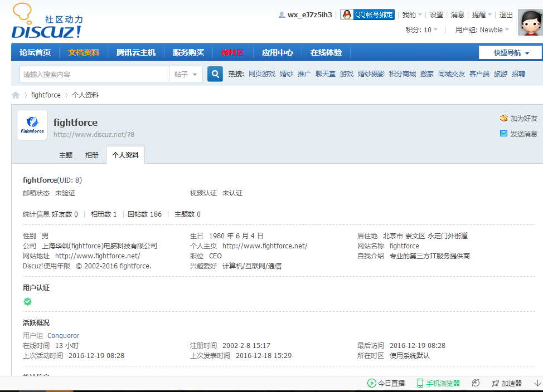Click username wx_eJ7z5ih3
This screenshot has width=543, height=392.
coord(309,15)
